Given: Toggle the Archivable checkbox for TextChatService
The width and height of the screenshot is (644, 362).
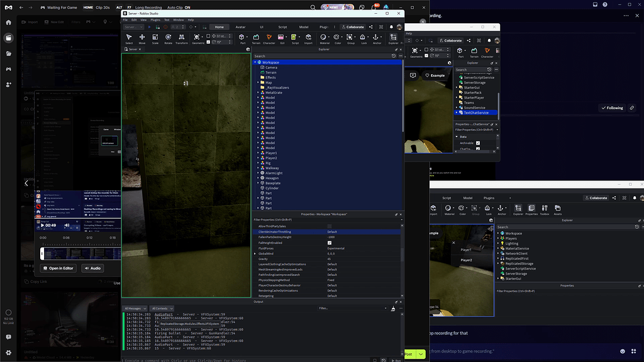Looking at the screenshot, I should pos(478,143).
